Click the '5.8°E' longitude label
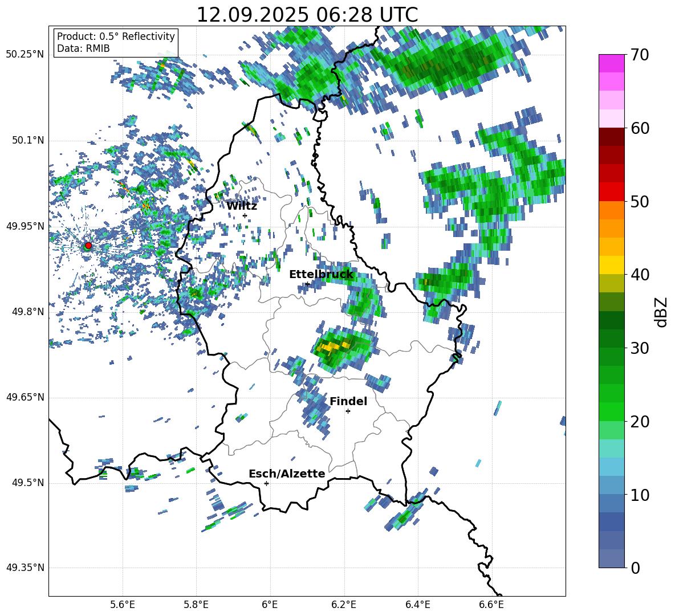The image size is (675, 616). coord(196,605)
